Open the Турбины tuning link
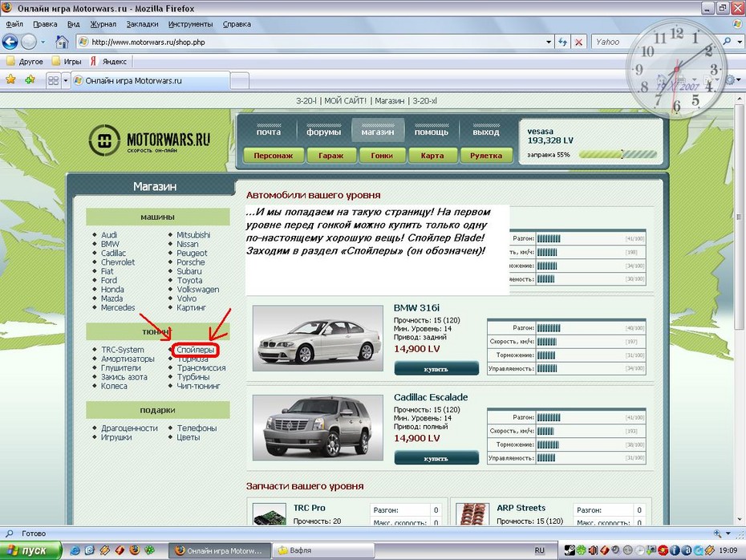746x560 pixels. 193,377
